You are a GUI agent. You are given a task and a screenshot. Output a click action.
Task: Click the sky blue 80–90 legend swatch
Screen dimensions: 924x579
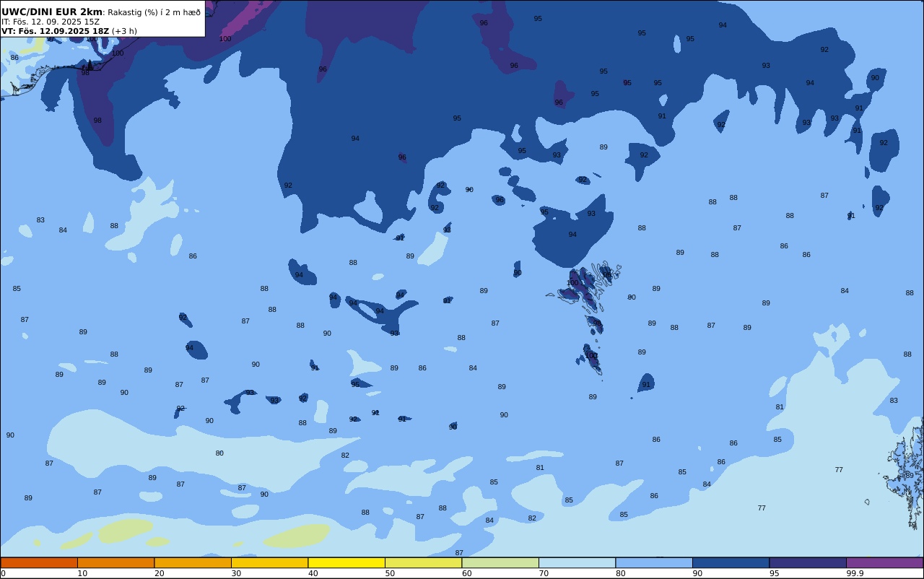click(x=654, y=562)
